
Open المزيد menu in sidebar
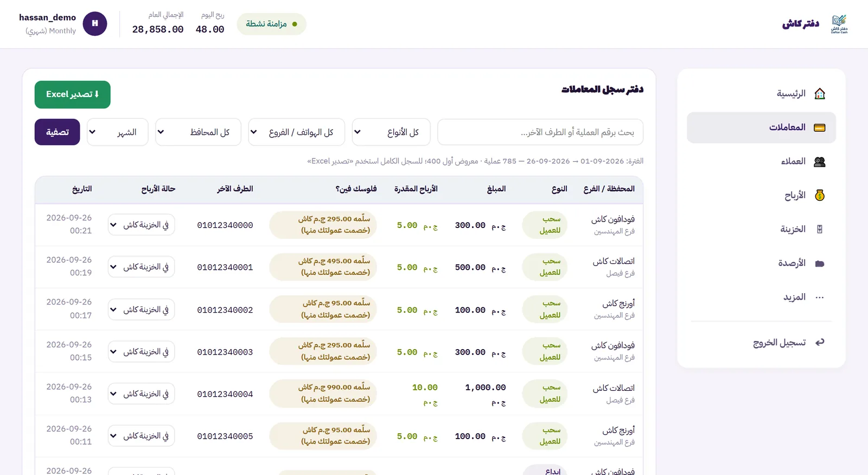pos(761,297)
